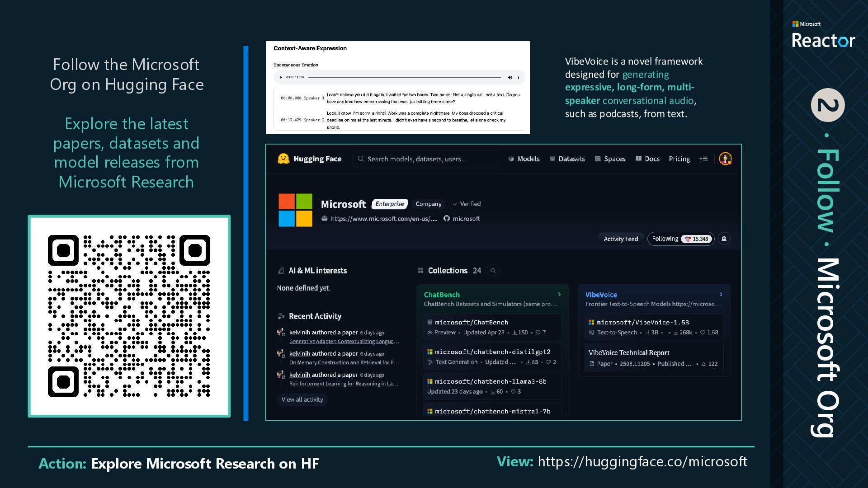
Task: Search collections using the magnifier icon
Action: pos(493,271)
